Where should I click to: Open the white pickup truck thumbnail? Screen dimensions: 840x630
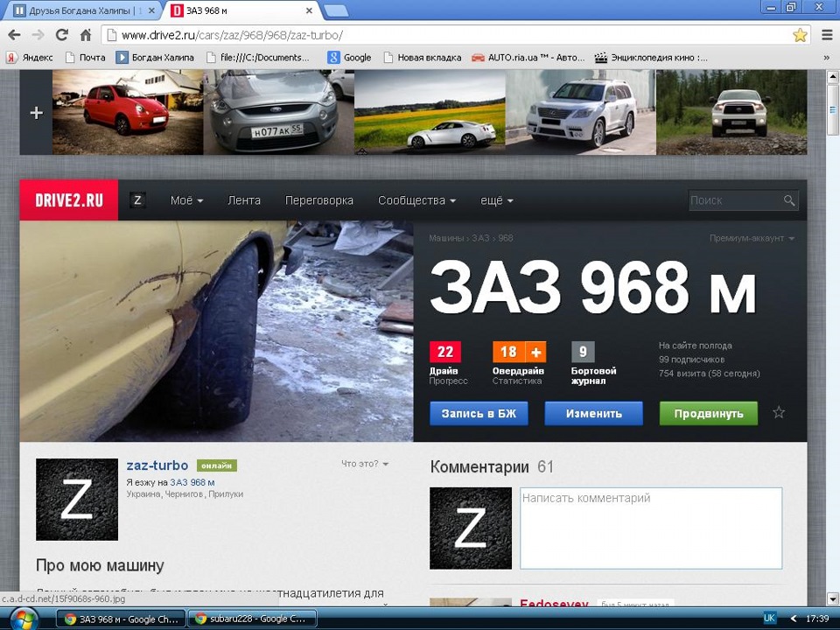point(731,113)
